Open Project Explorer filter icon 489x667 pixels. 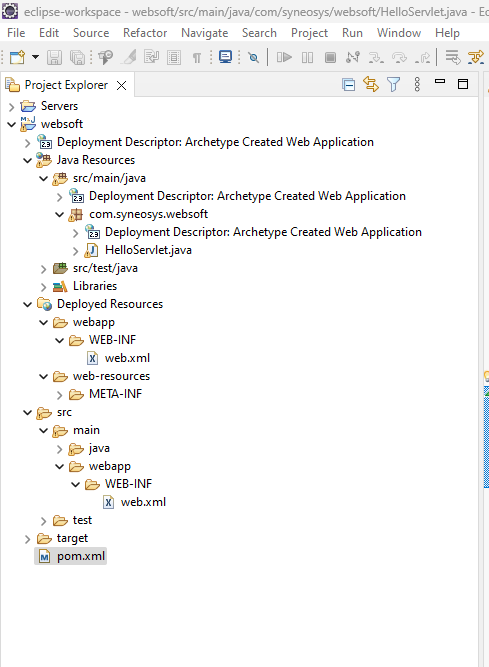click(394, 84)
